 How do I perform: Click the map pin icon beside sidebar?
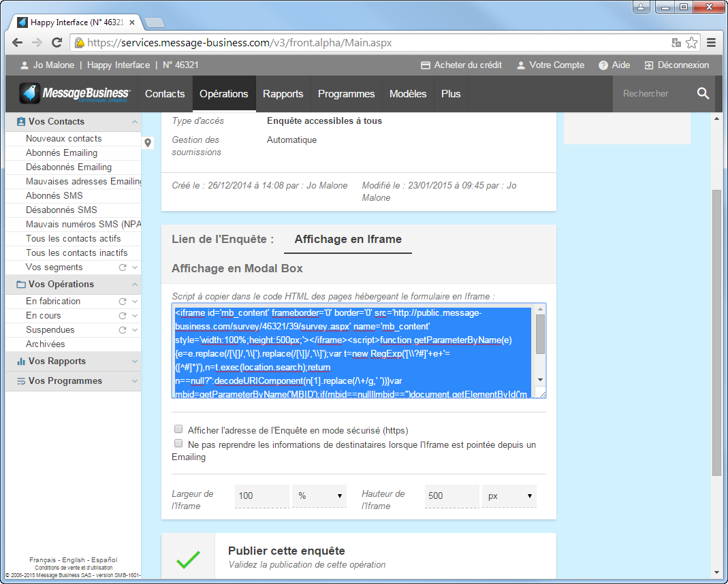[148, 142]
